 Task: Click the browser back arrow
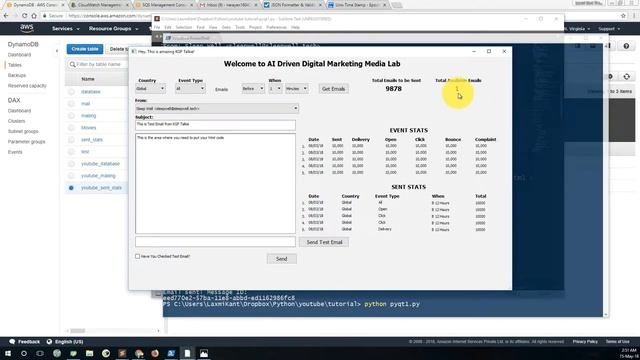click(x=6, y=16)
